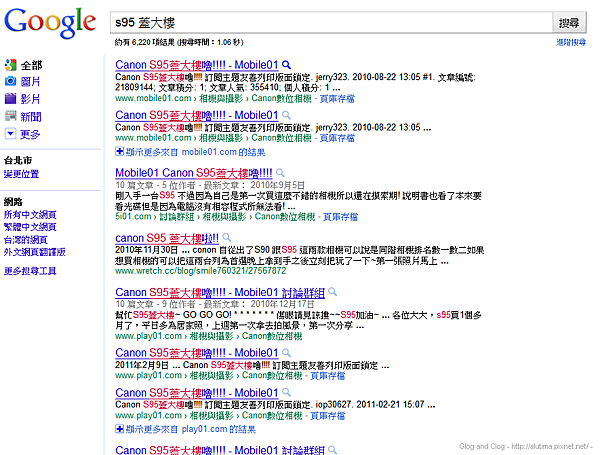Click www.wretch.cc/blog/smile760321 URL text

[201, 271]
